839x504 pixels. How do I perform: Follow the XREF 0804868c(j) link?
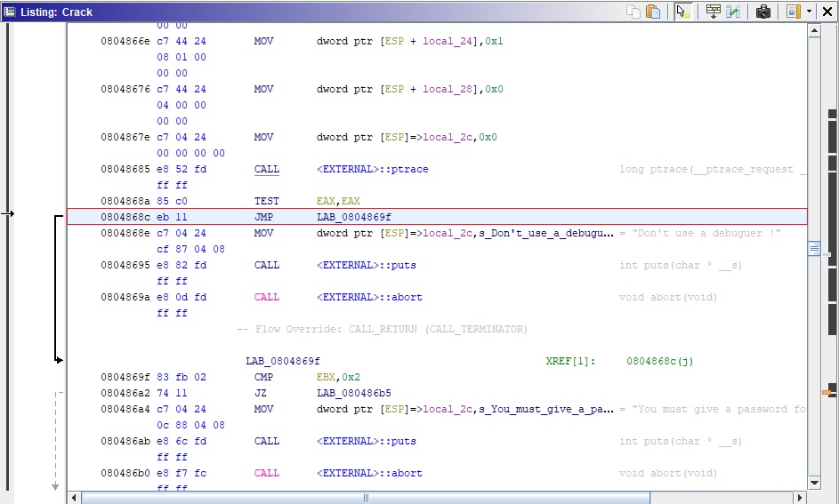coord(660,361)
